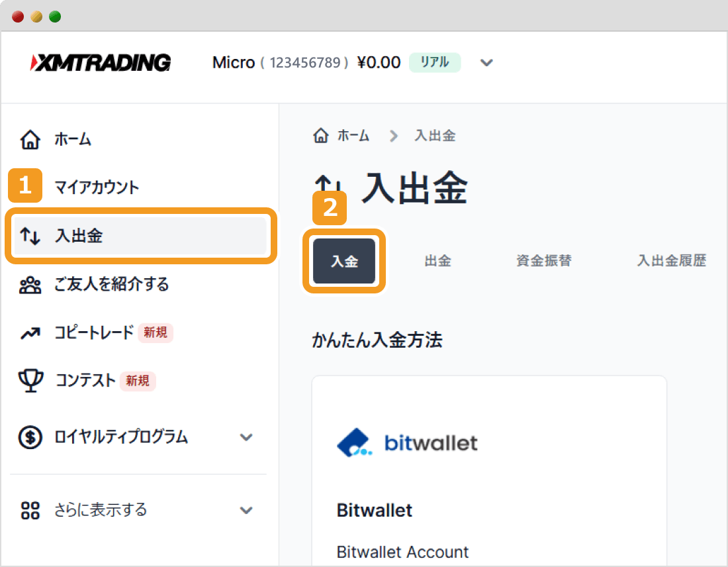This screenshot has width=728, height=567.
Task: Switch to the 資金振替 tab
Action: point(543,261)
